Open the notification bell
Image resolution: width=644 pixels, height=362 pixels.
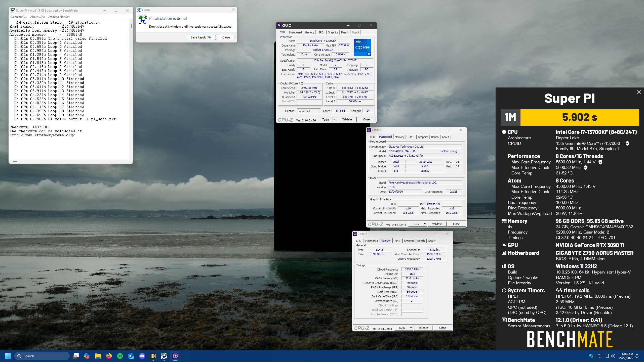point(637,356)
